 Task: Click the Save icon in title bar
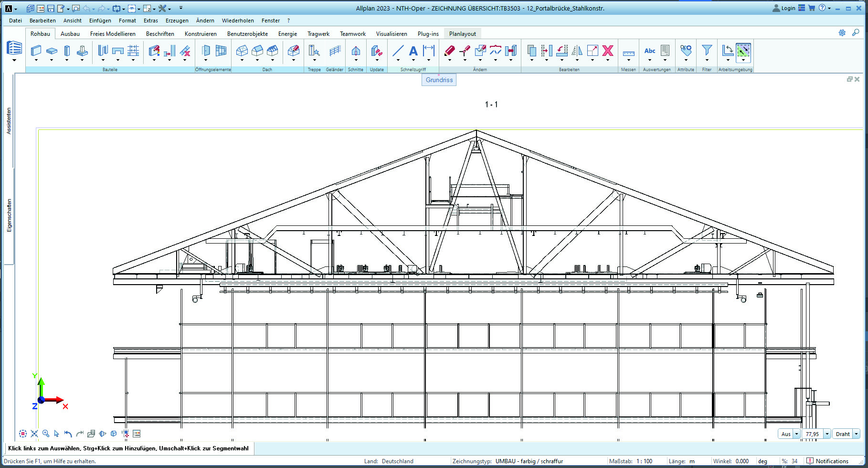tap(51, 8)
